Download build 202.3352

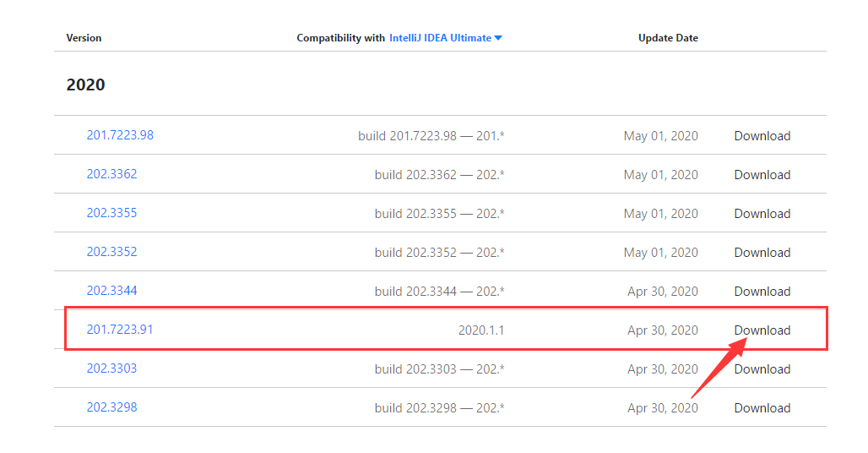[762, 252]
